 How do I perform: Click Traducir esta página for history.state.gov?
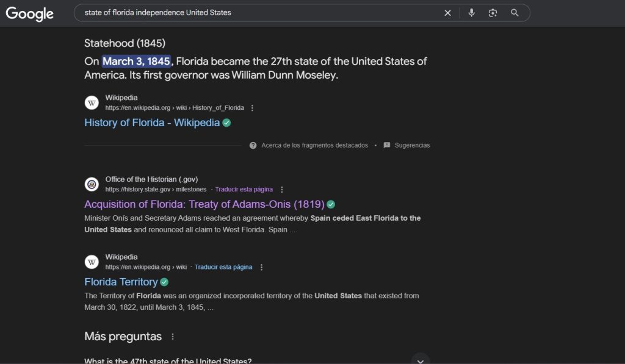pos(244,190)
